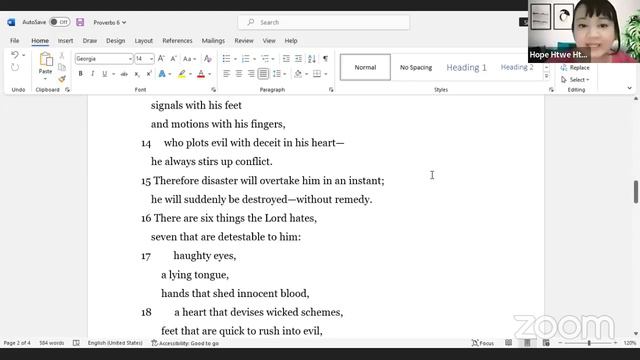The width and height of the screenshot is (640, 360).
Task: Toggle Bold formatting
Action: (x=80, y=74)
